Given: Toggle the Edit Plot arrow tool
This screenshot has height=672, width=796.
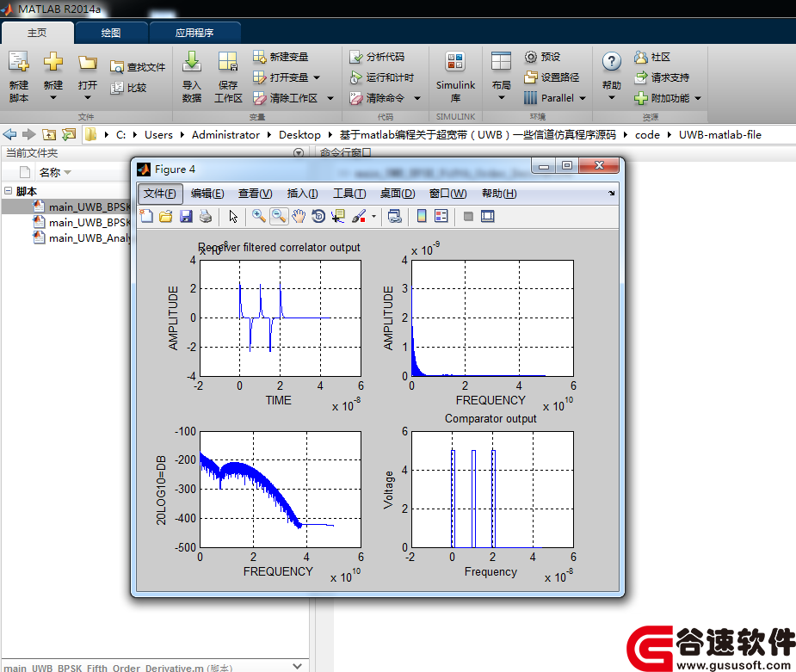Looking at the screenshot, I should 233,216.
